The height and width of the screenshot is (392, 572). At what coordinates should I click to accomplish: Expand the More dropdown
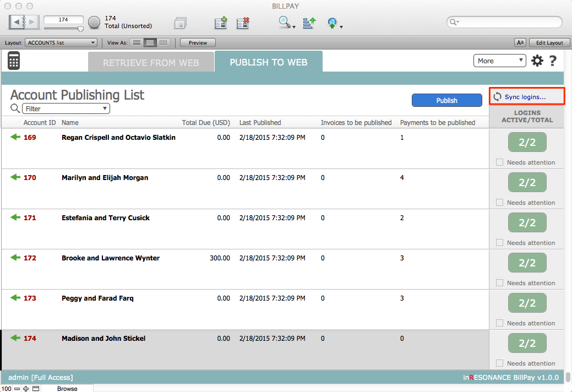[x=499, y=61]
